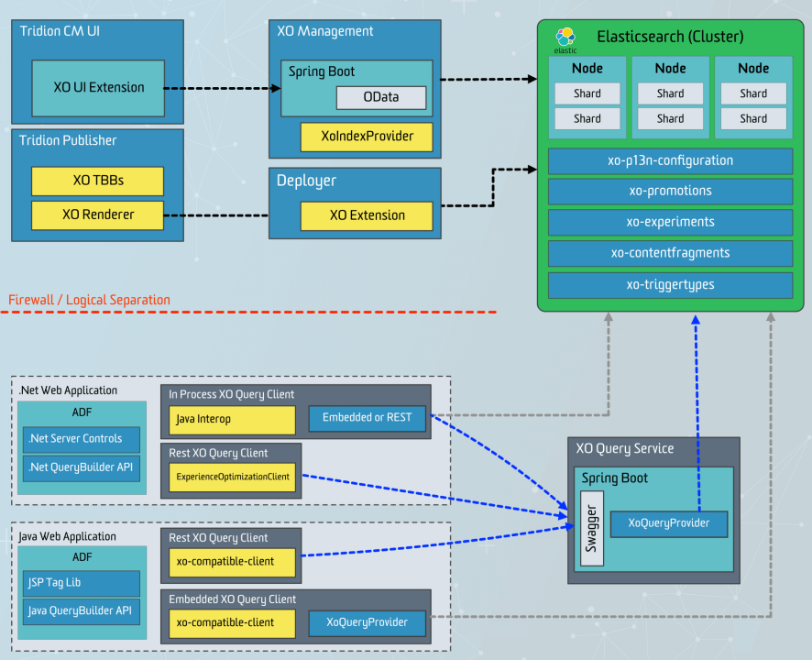This screenshot has height=660, width=812.
Task: Click Rest XO Query Client title in Java application
Action: [x=218, y=538]
